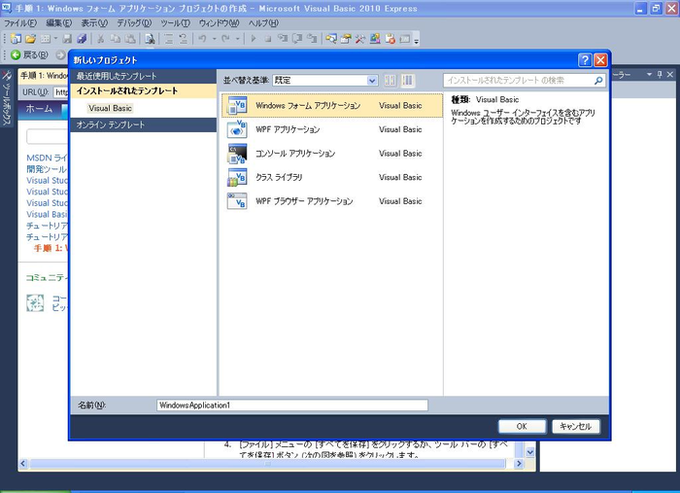Click the Save All toolbar icon
This screenshot has width=680, height=493.
[82, 39]
